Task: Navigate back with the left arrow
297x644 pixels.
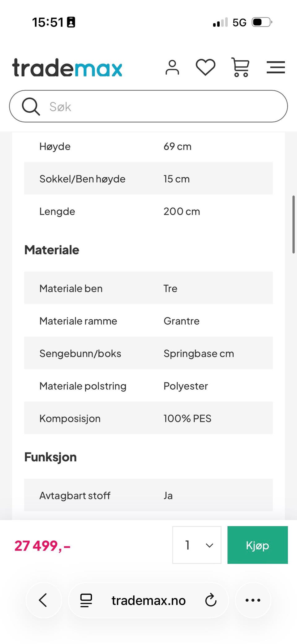Action: click(x=43, y=600)
